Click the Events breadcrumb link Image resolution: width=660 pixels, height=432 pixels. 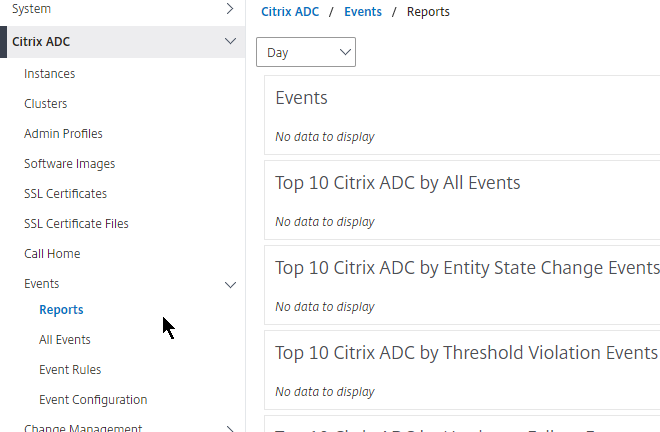(363, 12)
